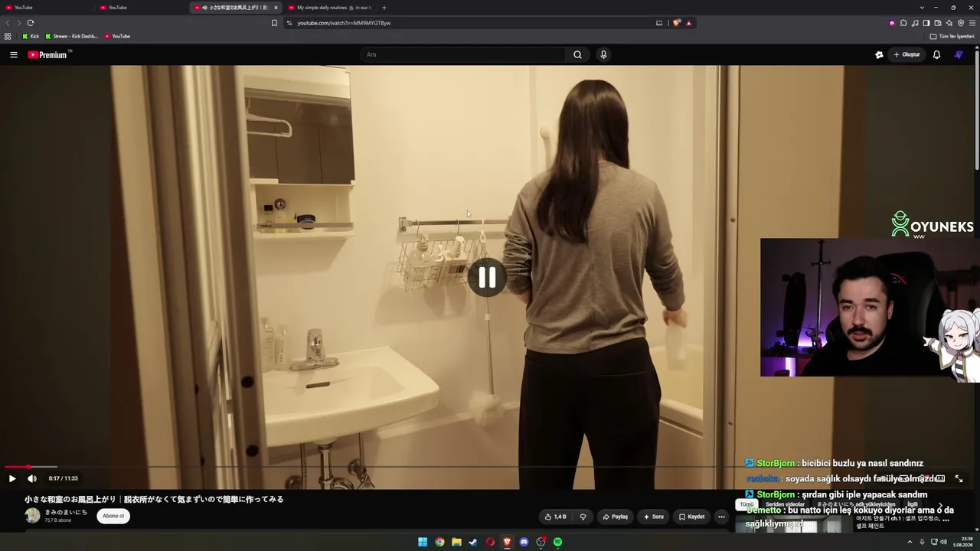Open the Tüm Yer İşaretleri bookmarks folder
Image resolution: width=980 pixels, height=551 pixels.
[x=952, y=36]
